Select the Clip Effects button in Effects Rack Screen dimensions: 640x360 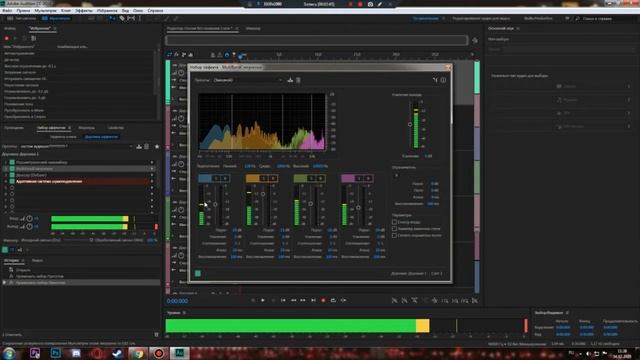(x=63, y=137)
